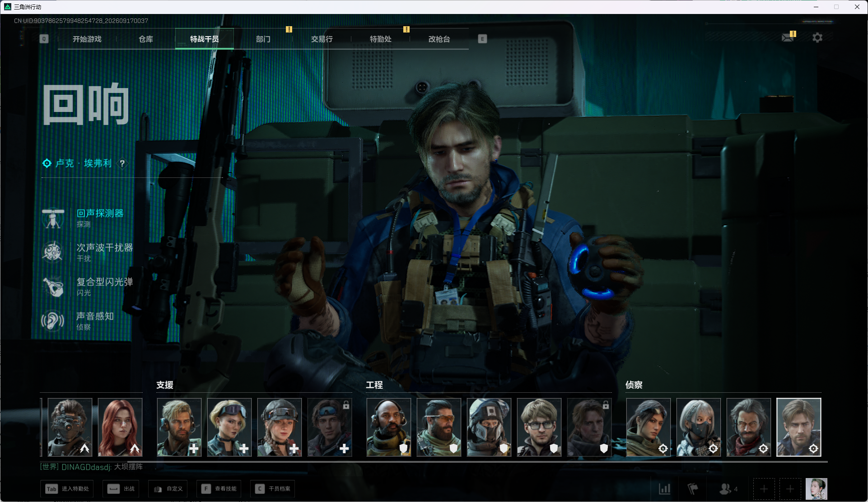Image resolution: width=868 pixels, height=502 pixels.
Task: Click the 支援 category heading
Action: point(165,385)
